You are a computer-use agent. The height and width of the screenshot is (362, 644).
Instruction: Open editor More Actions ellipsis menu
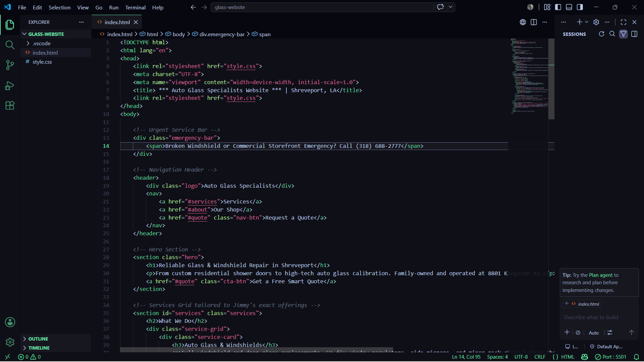pyautogui.click(x=545, y=22)
